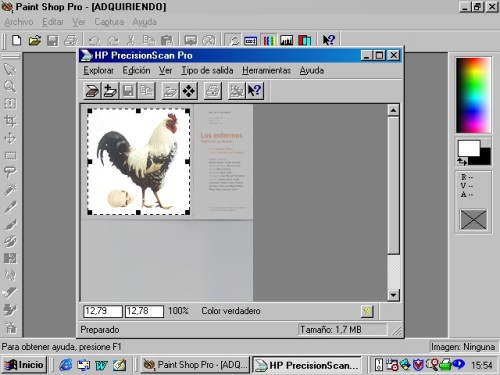Click the Inicio start button

click(24, 365)
